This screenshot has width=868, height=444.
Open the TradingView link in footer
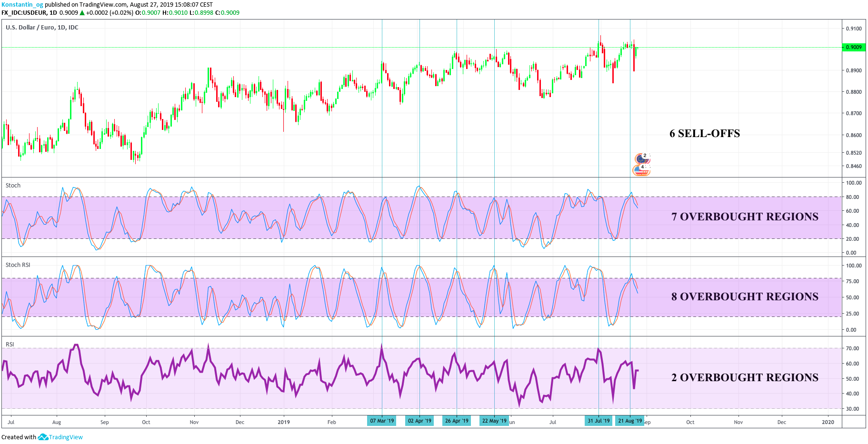tap(66, 437)
